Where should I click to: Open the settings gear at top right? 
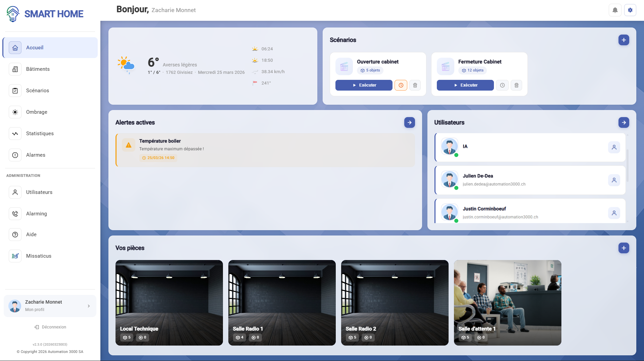tap(630, 10)
